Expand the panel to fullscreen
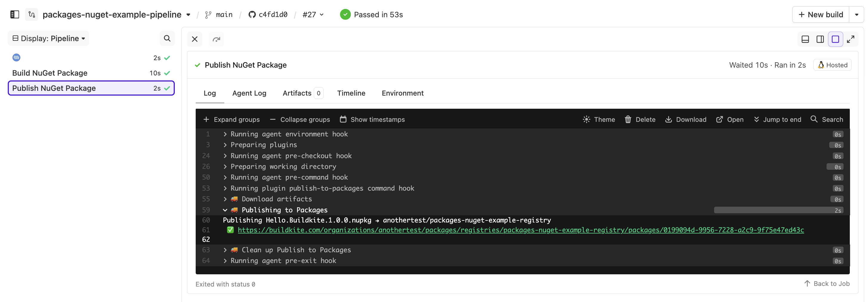The image size is (868, 302). (850, 39)
